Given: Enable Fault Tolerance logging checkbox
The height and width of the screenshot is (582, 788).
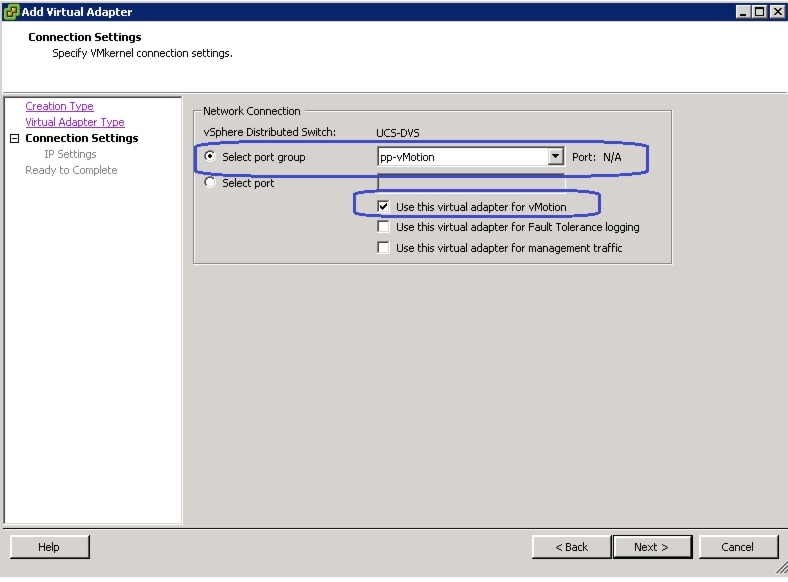Looking at the screenshot, I should [383, 227].
